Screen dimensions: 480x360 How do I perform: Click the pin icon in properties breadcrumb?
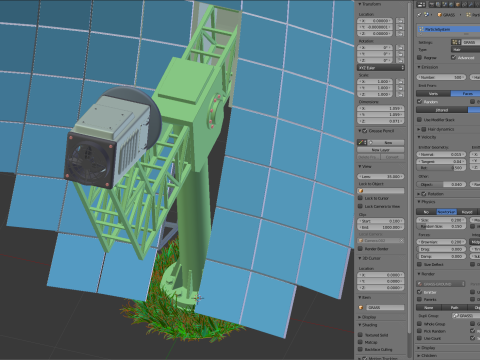click(x=419, y=15)
